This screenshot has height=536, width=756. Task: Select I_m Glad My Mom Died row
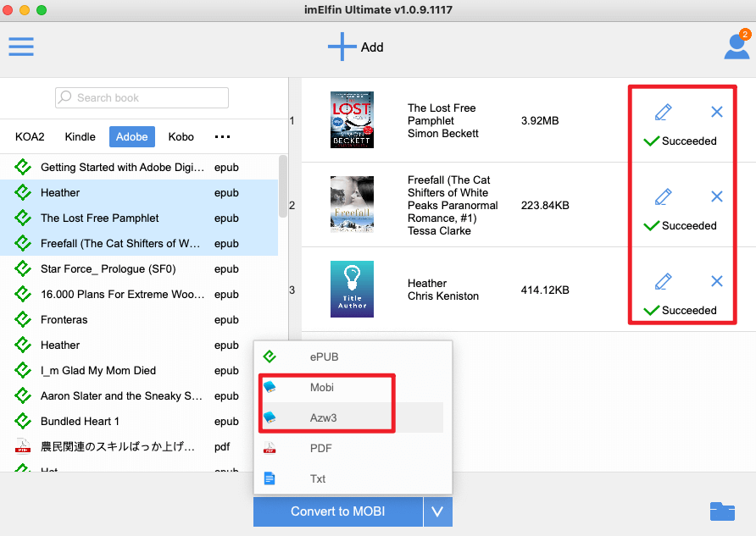139,370
